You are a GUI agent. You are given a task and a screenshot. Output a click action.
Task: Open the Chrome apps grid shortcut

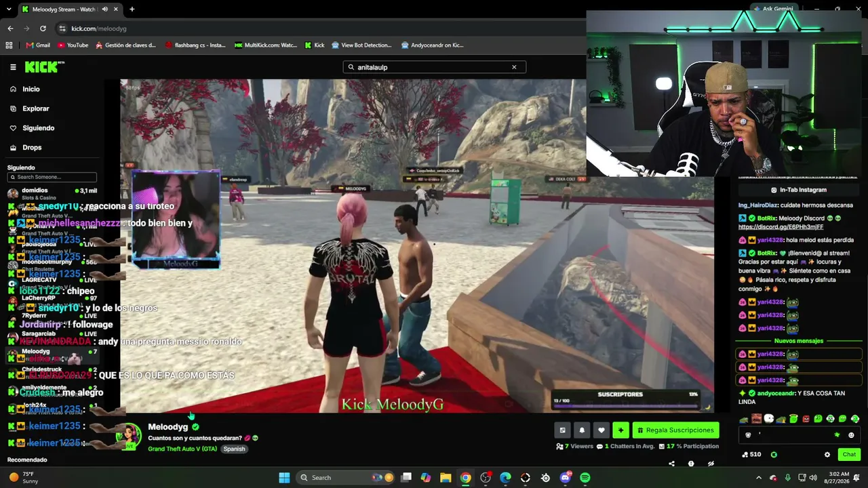click(x=9, y=45)
